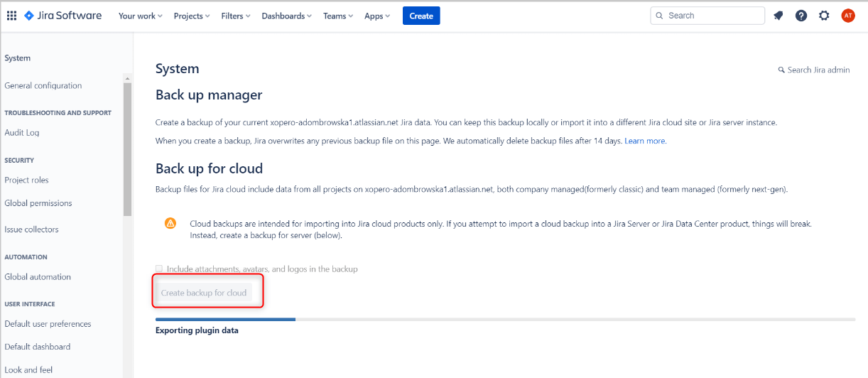Toggle Include attachments, avatars, and logos checkbox

(x=159, y=269)
